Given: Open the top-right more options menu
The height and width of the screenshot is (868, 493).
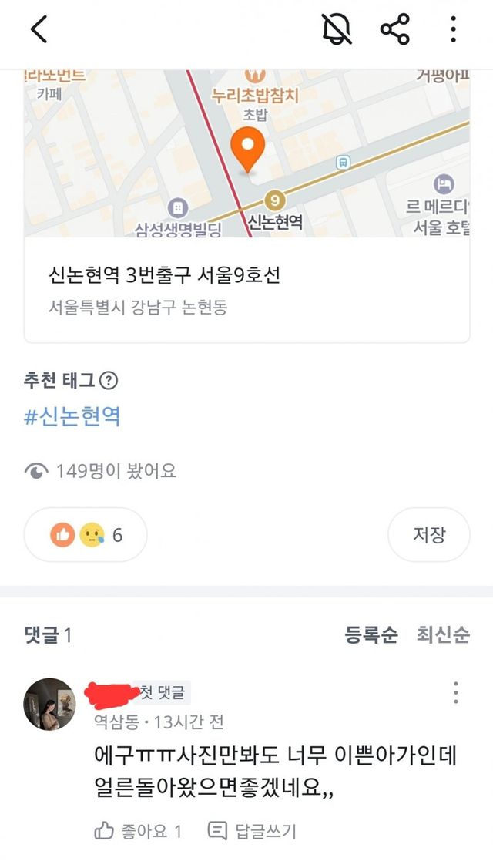Looking at the screenshot, I should pos(453,30).
